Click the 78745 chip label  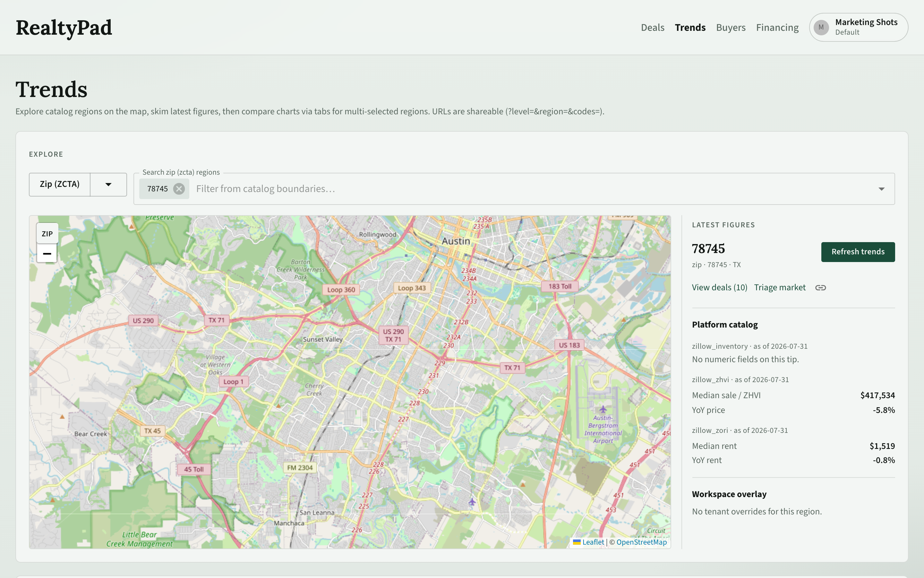coord(157,189)
